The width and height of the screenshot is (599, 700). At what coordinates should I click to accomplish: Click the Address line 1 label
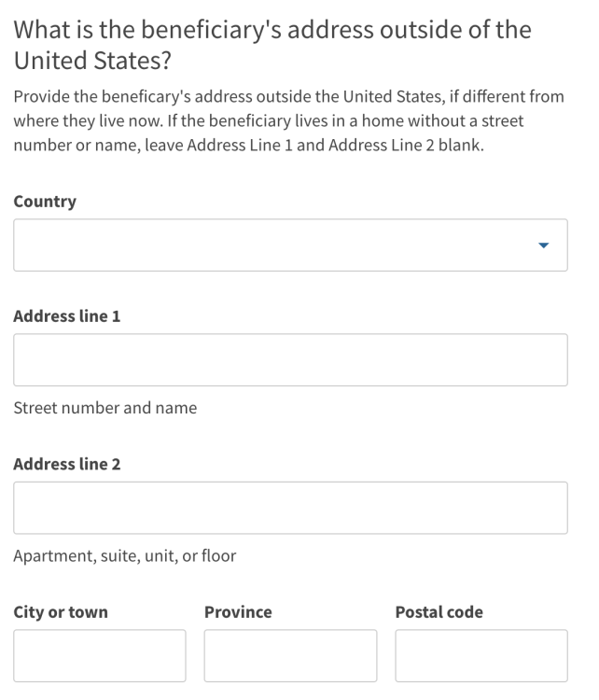coord(67,316)
